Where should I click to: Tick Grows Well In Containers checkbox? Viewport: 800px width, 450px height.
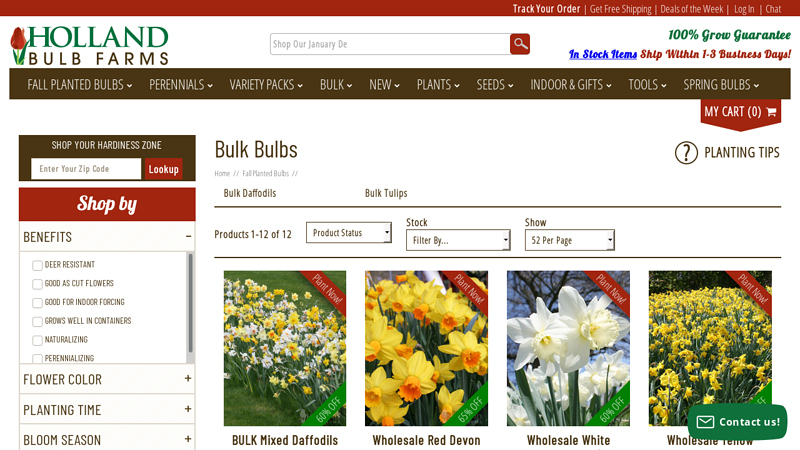pos(37,322)
